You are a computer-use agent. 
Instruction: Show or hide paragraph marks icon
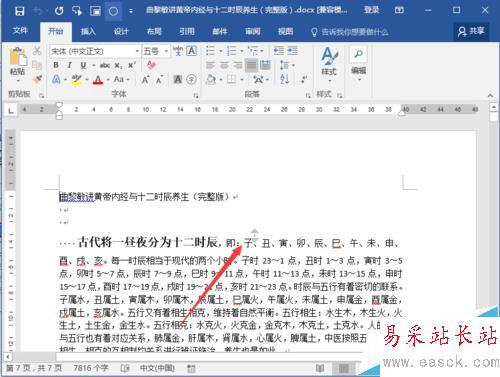304,79
